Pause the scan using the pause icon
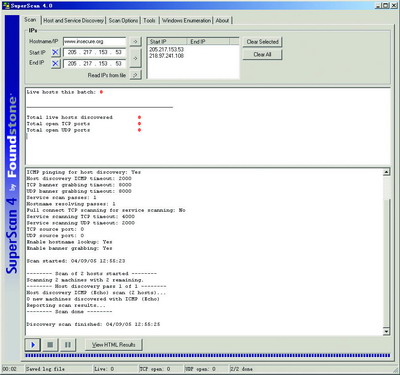 (x=68, y=345)
